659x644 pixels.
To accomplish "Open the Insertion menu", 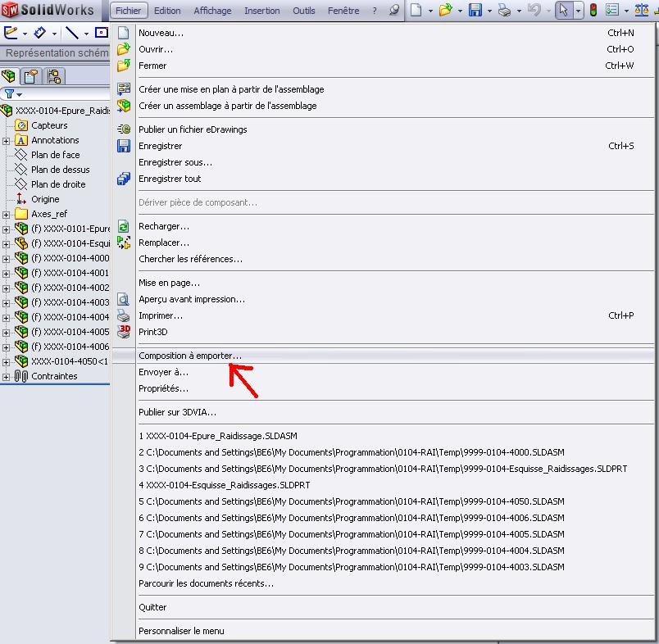I will click(x=261, y=11).
